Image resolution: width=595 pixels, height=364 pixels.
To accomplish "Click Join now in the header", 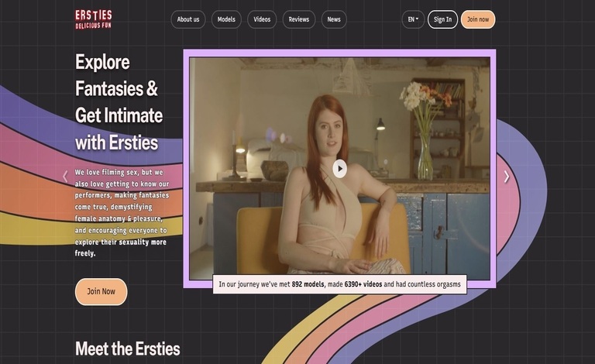I will click(478, 19).
